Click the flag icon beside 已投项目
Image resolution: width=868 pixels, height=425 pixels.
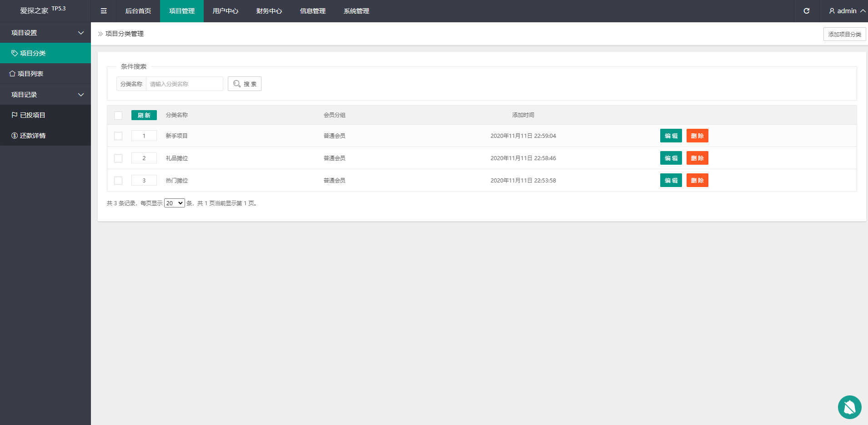click(15, 115)
